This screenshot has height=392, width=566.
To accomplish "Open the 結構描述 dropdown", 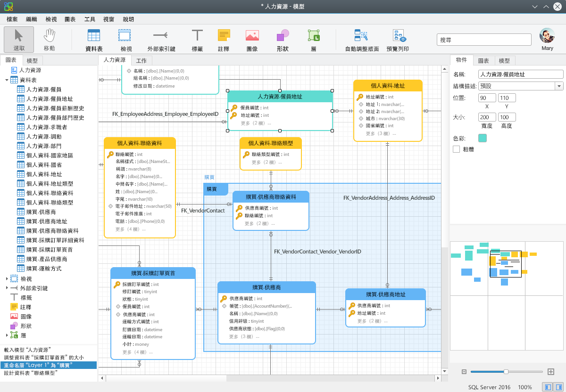I will coord(559,86).
